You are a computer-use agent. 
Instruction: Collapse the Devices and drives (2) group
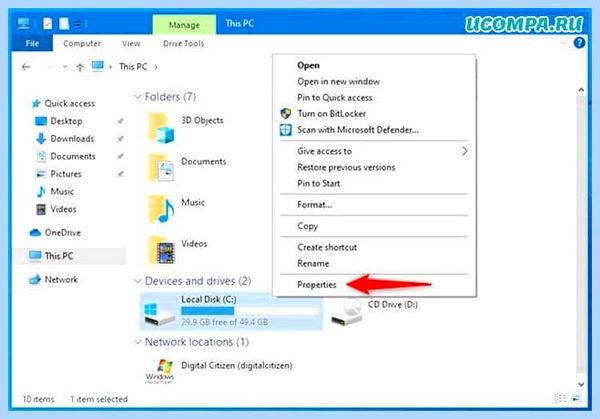click(x=137, y=281)
